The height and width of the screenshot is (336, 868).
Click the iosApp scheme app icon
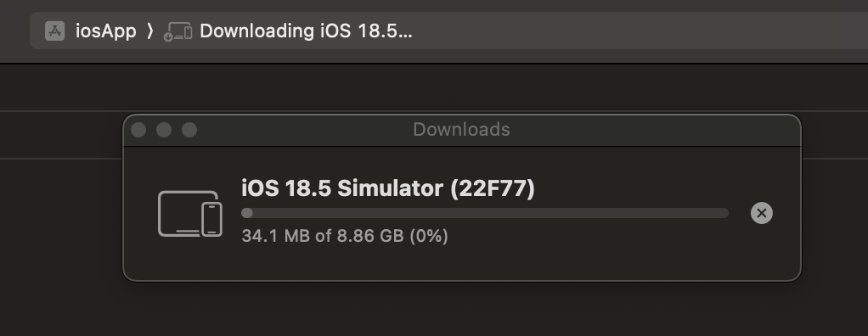(x=55, y=31)
